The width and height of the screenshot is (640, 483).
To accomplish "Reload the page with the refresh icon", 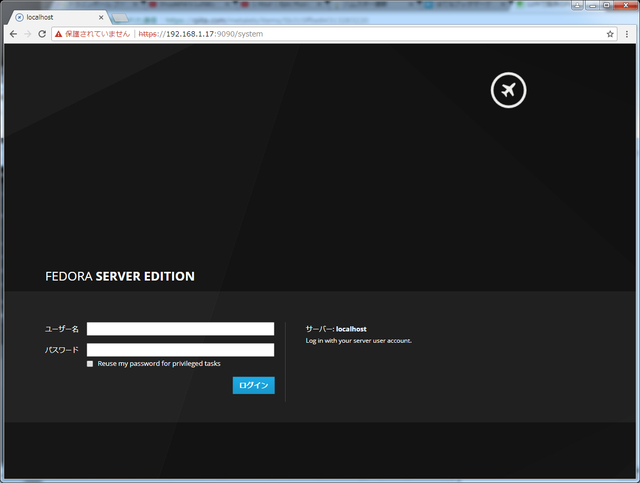I will (42, 34).
